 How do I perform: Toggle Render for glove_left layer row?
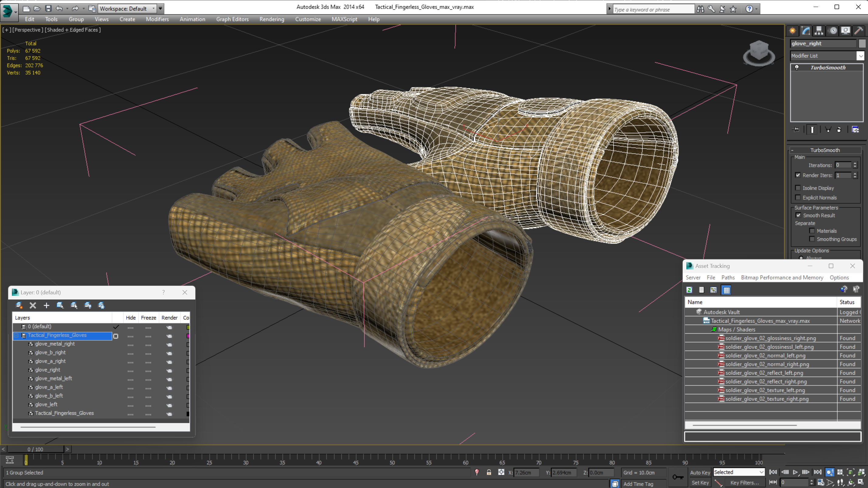click(x=169, y=406)
